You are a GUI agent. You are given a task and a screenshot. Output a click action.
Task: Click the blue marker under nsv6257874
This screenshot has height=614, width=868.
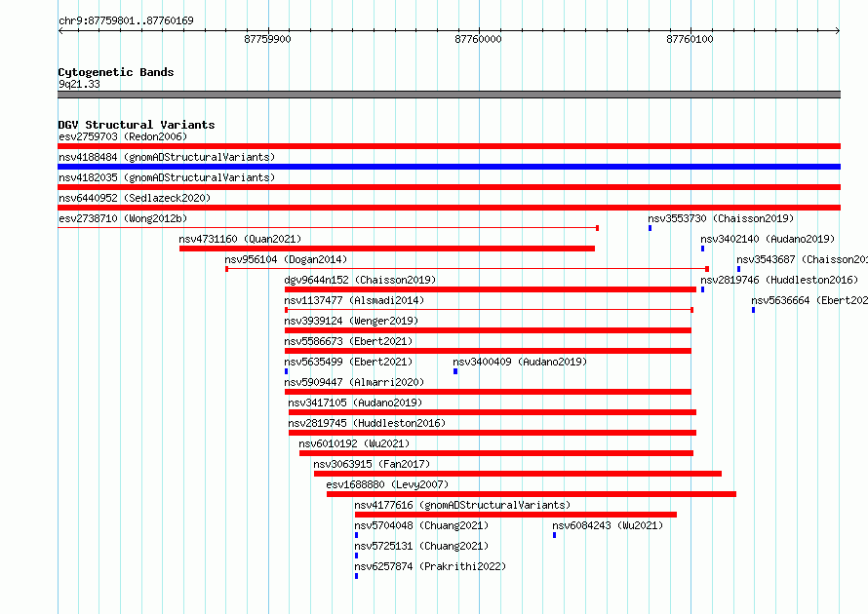[357, 576]
